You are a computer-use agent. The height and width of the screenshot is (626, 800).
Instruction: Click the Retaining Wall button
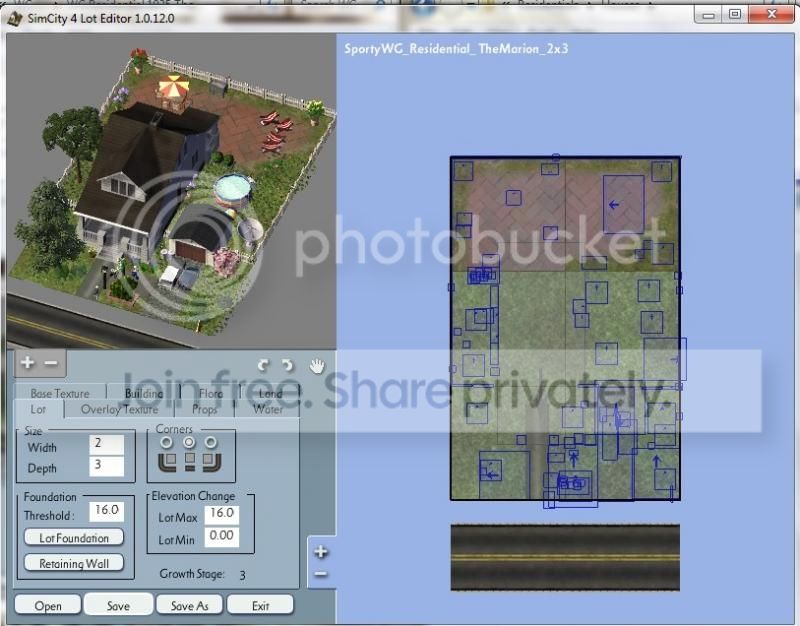tap(74, 563)
